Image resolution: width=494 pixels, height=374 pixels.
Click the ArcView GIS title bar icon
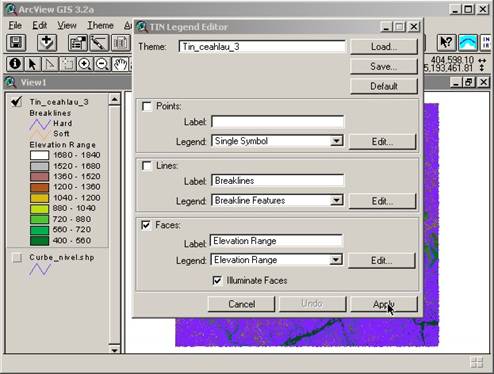[11, 9]
